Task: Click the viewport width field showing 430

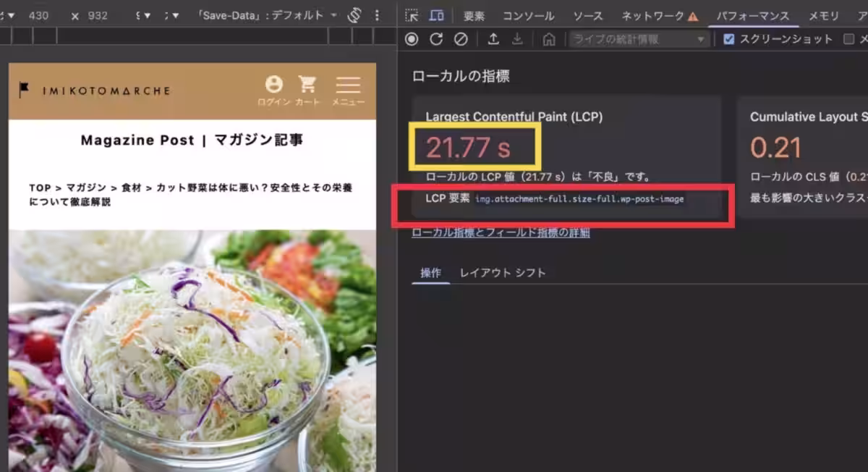Action: (38, 15)
